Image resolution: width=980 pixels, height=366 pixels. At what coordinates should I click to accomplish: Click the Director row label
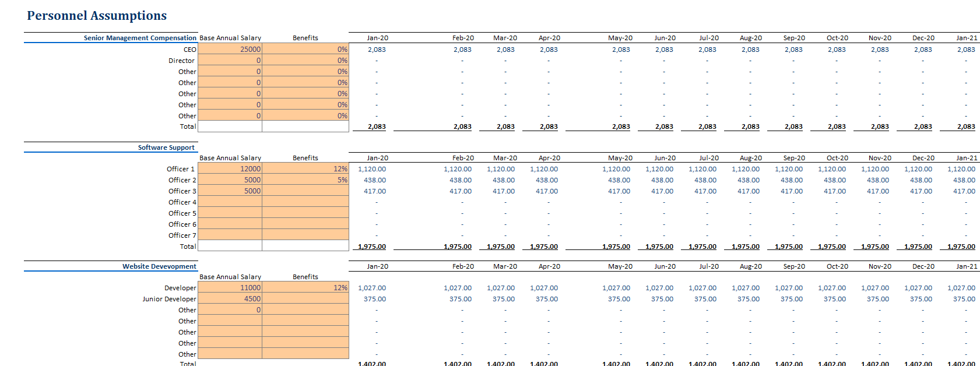point(181,61)
